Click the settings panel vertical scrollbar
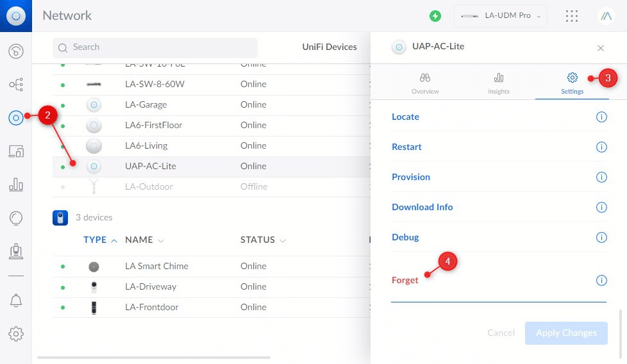The width and height of the screenshot is (627, 364). [621, 334]
